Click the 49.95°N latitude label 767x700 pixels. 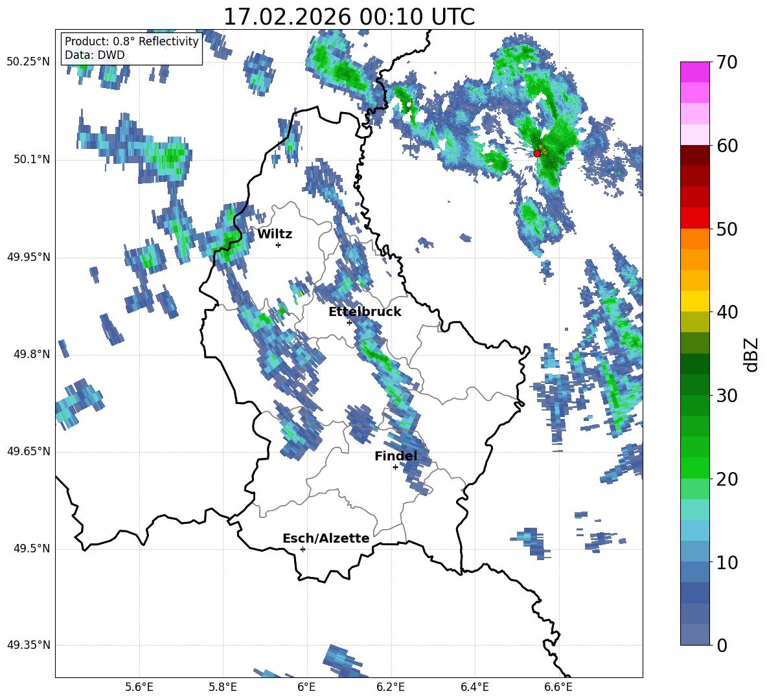tap(29, 257)
